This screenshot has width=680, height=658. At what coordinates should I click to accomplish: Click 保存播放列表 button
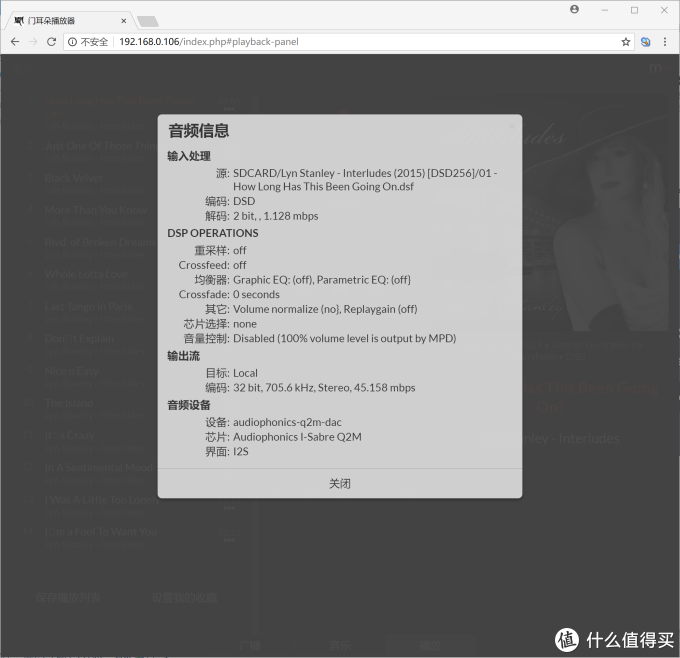(68, 598)
